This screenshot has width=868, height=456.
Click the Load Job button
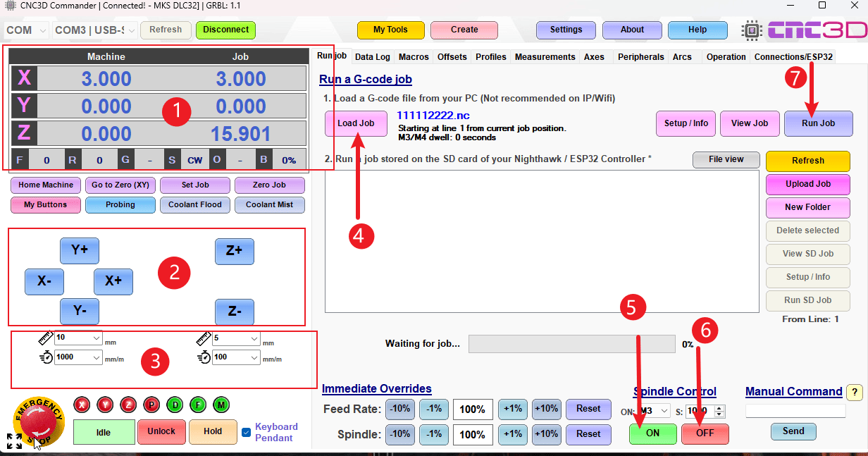tap(356, 123)
